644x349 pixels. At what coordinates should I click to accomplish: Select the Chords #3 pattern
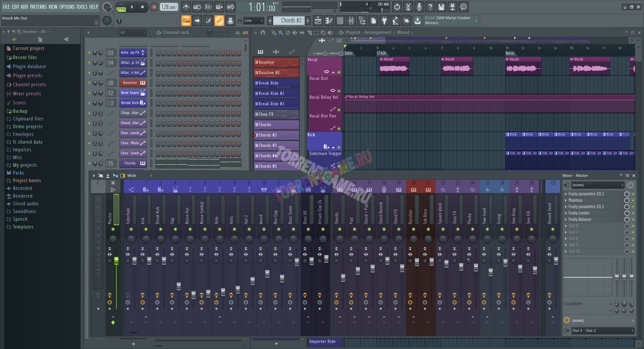pyautogui.click(x=276, y=146)
